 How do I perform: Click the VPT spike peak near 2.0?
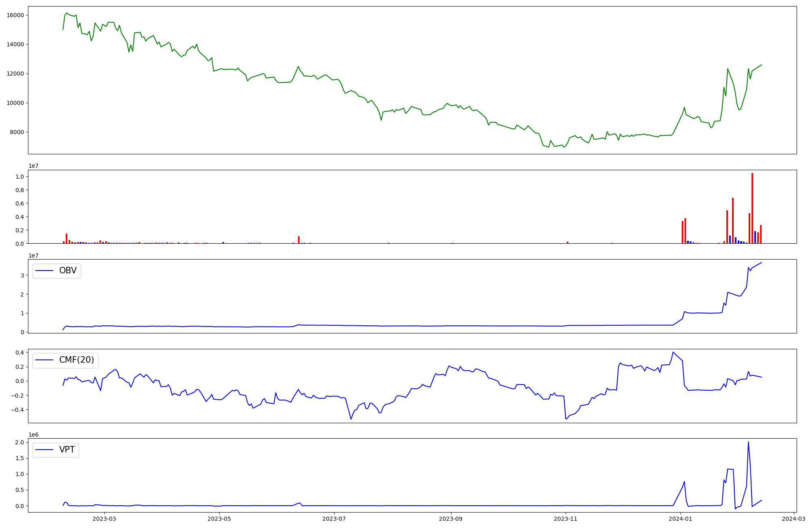[x=748, y=442]
